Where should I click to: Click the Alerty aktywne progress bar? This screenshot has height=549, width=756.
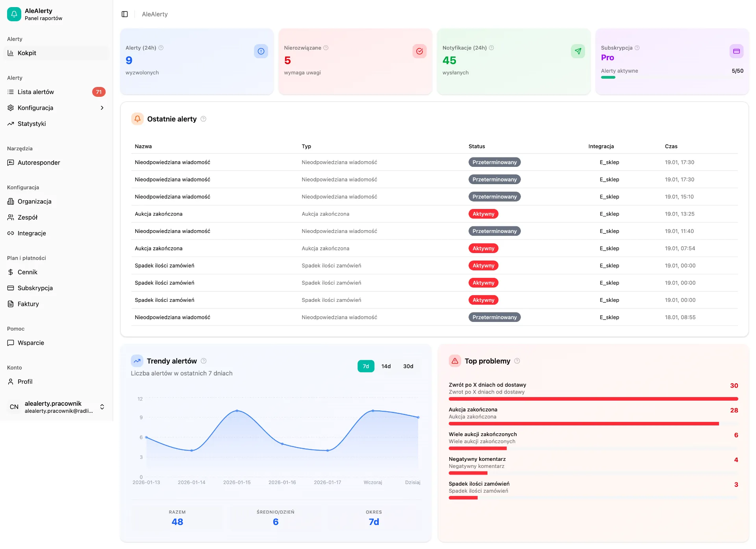(x=672, y=78)
